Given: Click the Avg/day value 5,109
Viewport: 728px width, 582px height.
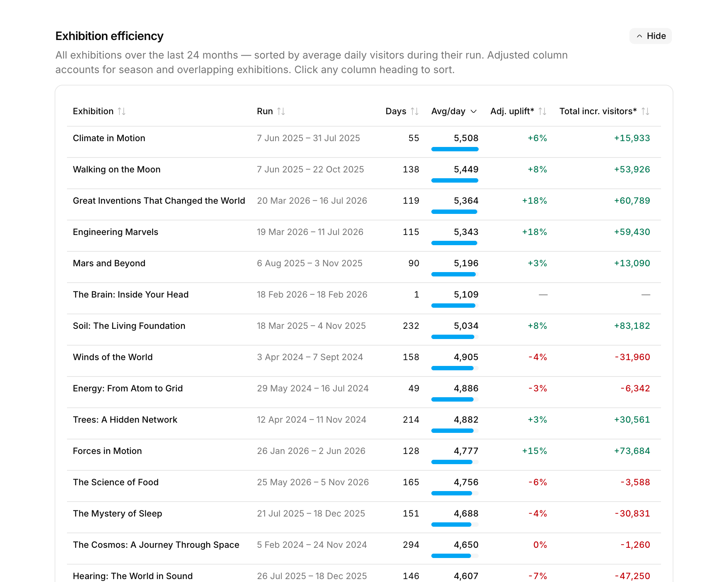Looking at the screenshot, I should tap(466, 295).
